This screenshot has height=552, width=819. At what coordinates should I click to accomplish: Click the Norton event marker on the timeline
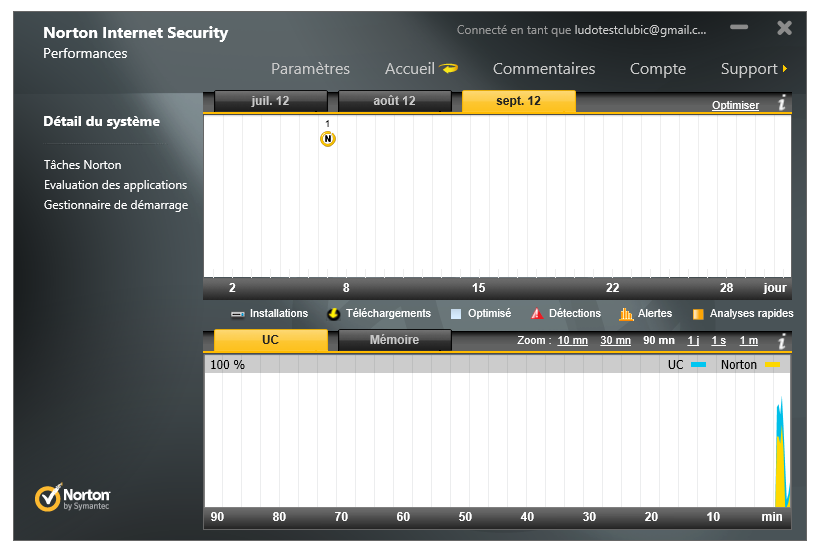pos(327,139)
